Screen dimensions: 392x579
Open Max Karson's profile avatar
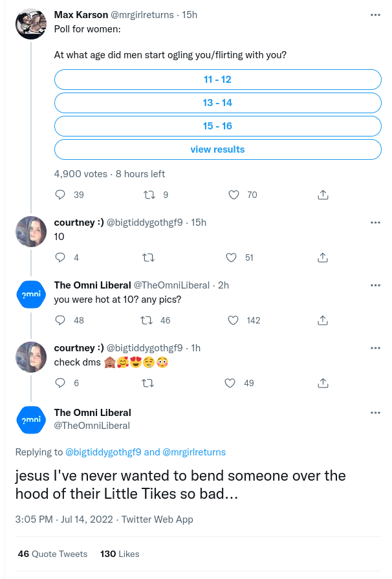pyautogui.click(x=30, y=25)
